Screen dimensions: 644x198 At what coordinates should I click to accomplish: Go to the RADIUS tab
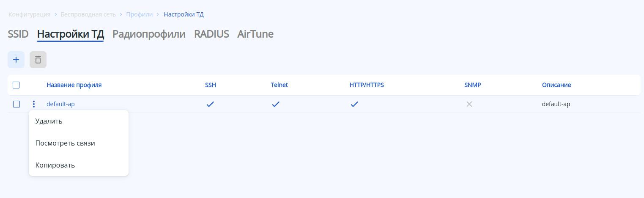[211, 34]
